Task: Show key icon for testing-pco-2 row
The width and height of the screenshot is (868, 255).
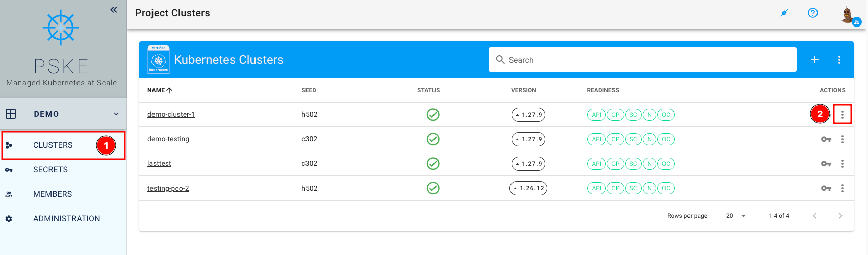Action: [826, 188]
